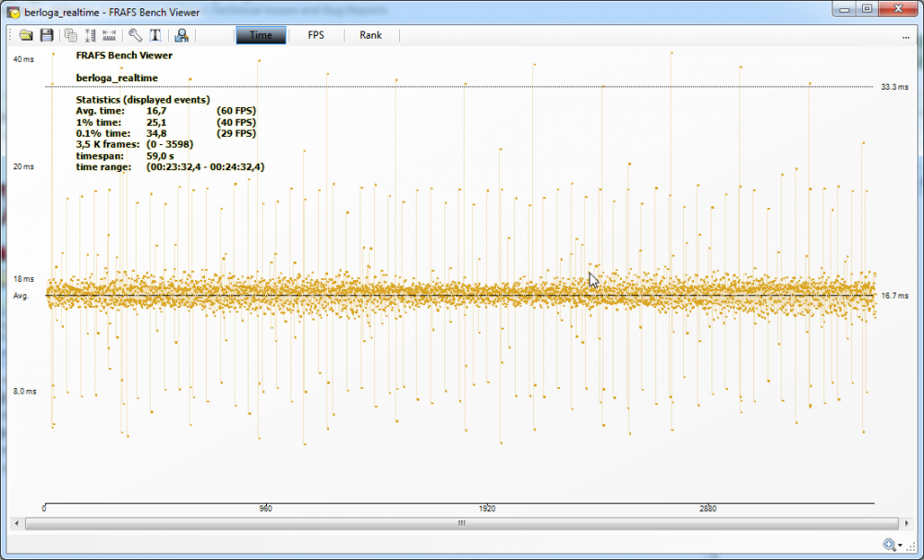Click the horizontal scrollbar thumb
This screenshot has width=924, height=560.
pyautogui.click(x=461, y=523)
